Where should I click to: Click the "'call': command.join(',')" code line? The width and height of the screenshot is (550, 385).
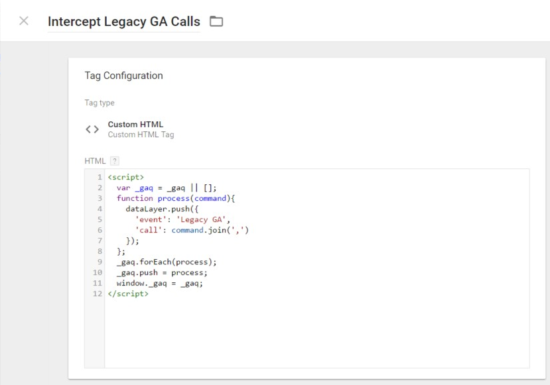(x=192, y=230)
